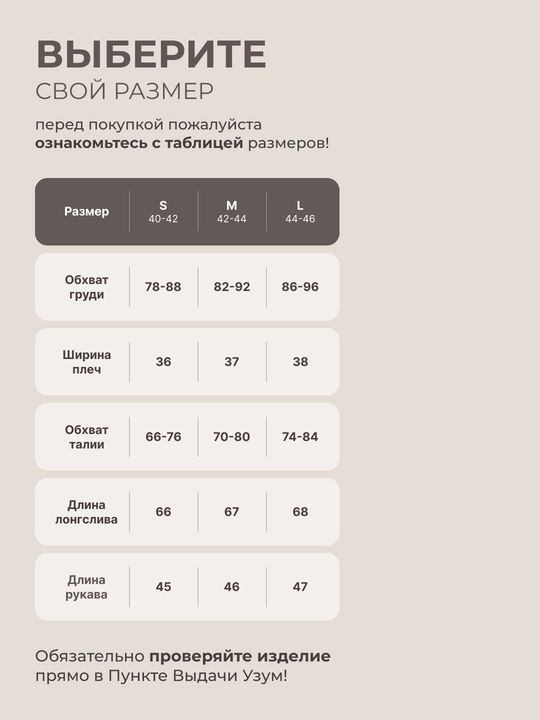This screenshot has height=720, width=540.
Task: Click waist value 66-76 for size S
Action: (x=163, y=437)
